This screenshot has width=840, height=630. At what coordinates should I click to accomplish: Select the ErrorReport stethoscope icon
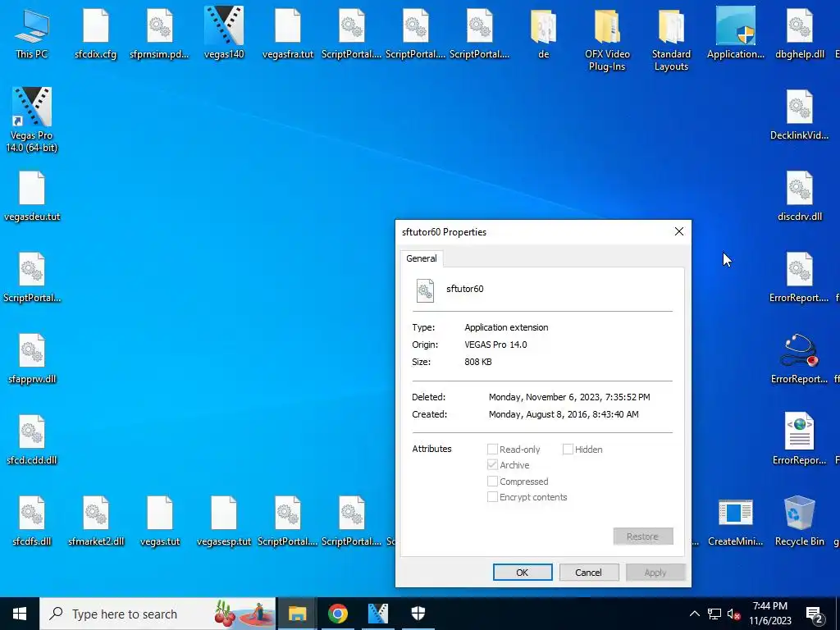799,359
